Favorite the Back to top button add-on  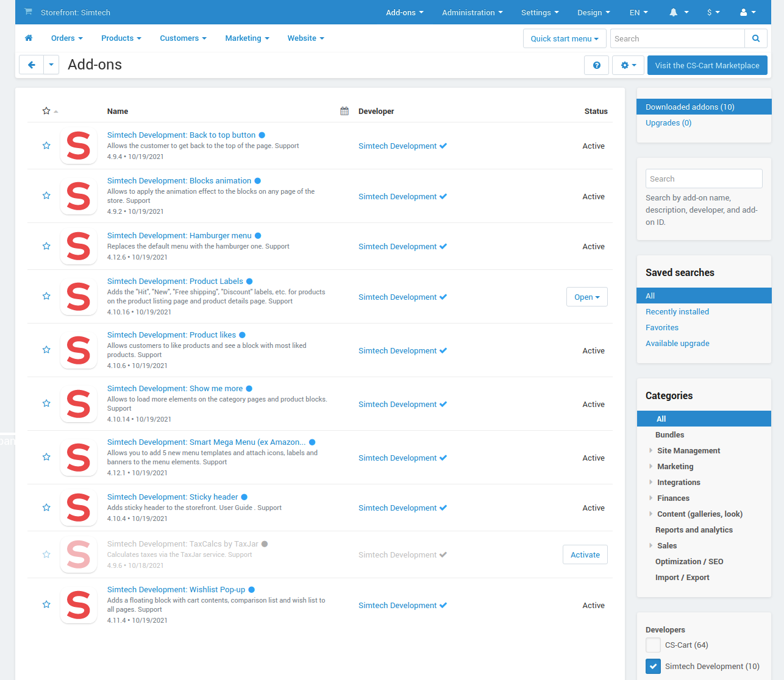tap(46, 146)
